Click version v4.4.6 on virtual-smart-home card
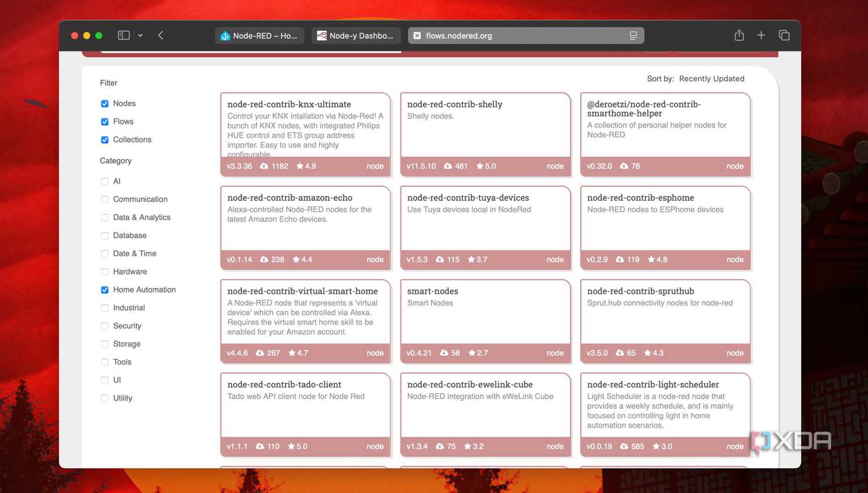 click(x=237, y=353)
